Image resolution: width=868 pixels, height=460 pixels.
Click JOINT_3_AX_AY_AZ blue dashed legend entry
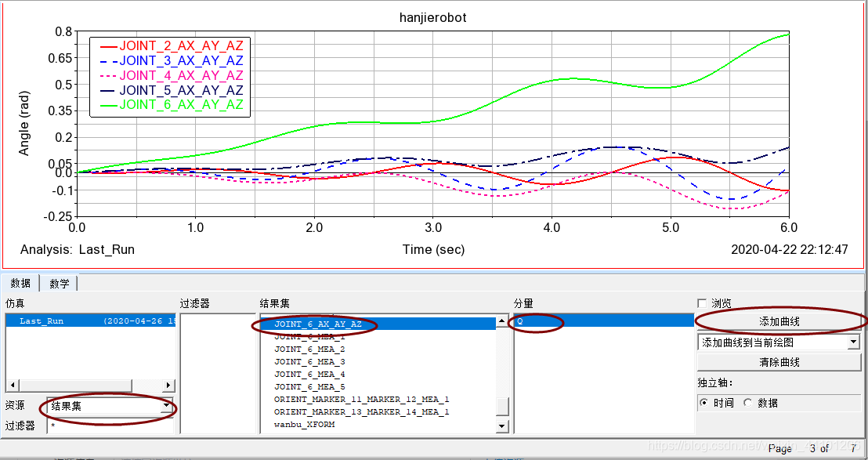pos(181,61)
